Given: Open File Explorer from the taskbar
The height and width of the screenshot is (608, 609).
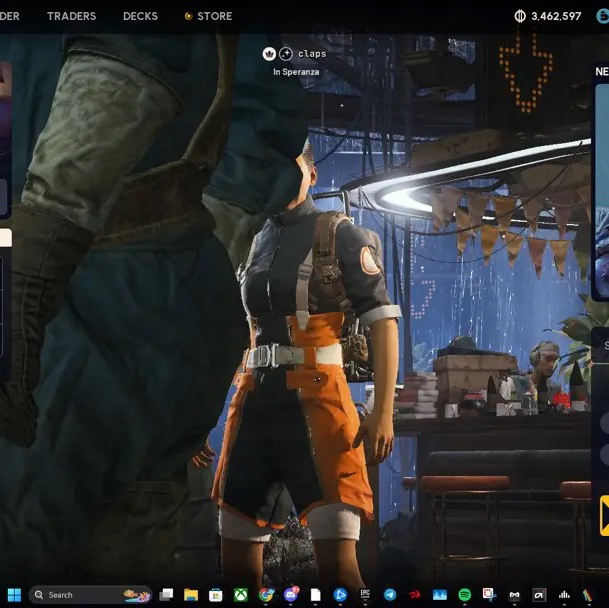Looking at the screenshot, I should click(191, 594).
